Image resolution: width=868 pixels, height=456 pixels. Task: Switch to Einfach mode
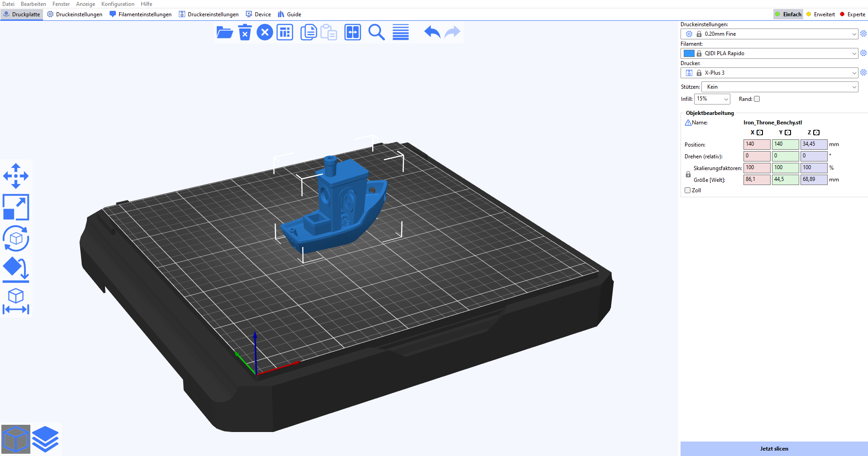[x=788, y=14]
